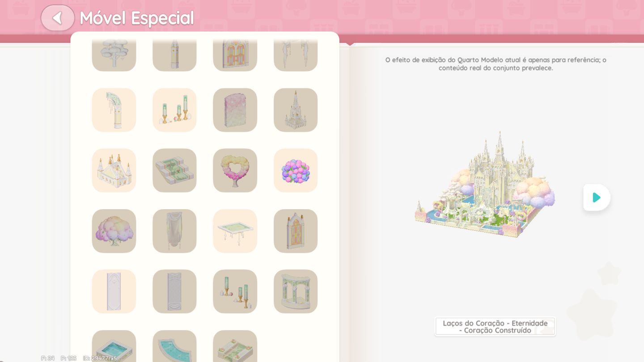Choose the white tall panel on light background
This screenshot has width=644, height=362.
114,291
